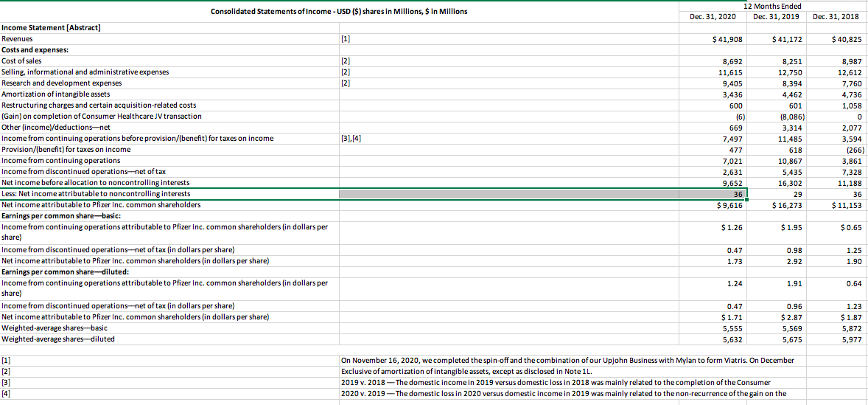Click the restructuring 2018 value 1,058
This screenshot has width=868, height=405.
pos(851,105)
